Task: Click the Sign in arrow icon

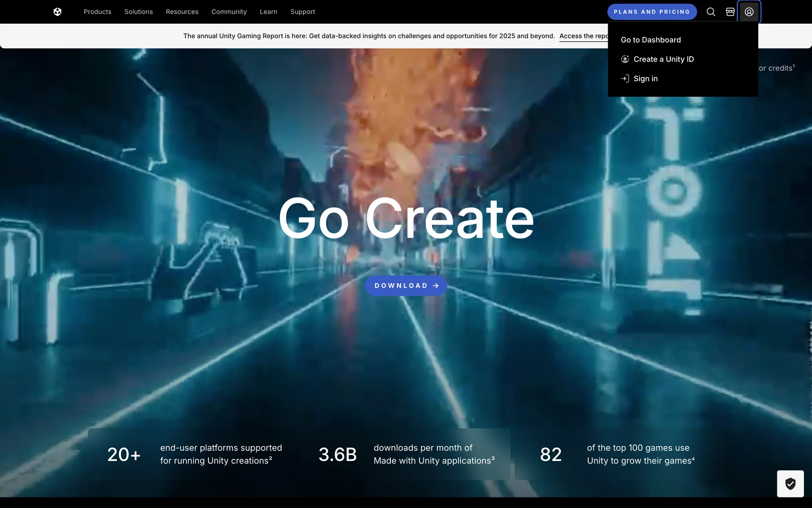Action: pyautogui.click(x=625, y=79)
